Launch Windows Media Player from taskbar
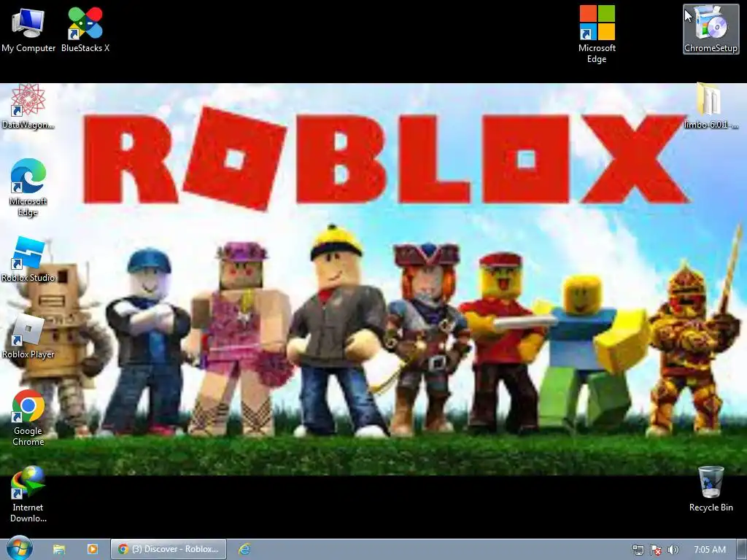This screenshot has height=560, width=747. pos(93,549)
